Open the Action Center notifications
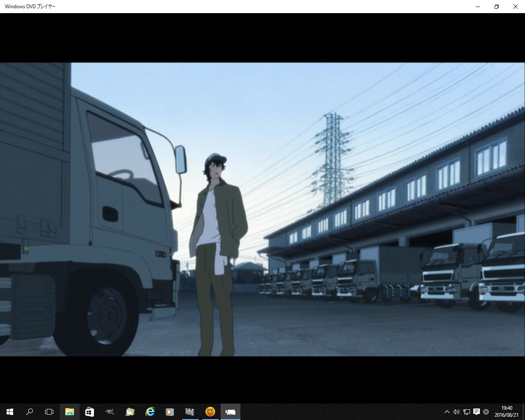 pos(477,412)
